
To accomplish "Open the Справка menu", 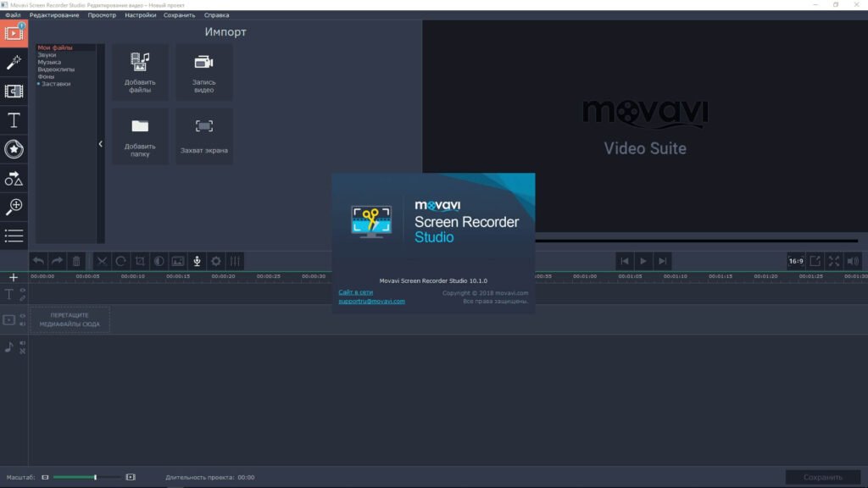I will click(216, 15).
